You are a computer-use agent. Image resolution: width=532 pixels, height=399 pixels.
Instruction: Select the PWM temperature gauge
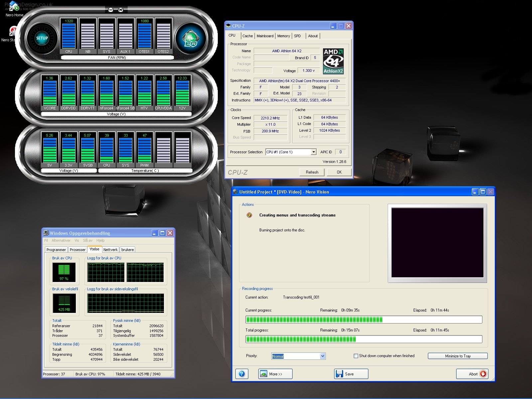(x=144, y=150)
